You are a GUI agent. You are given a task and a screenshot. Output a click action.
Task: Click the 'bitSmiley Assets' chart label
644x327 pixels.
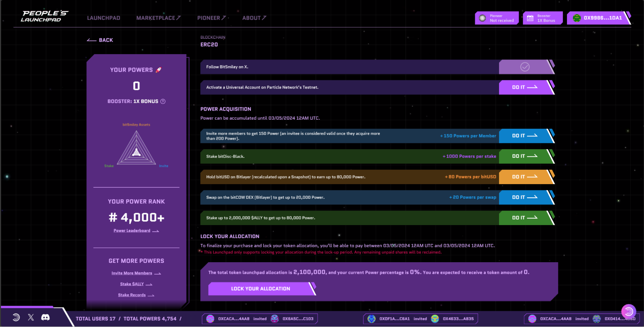[x=136, y=125]
